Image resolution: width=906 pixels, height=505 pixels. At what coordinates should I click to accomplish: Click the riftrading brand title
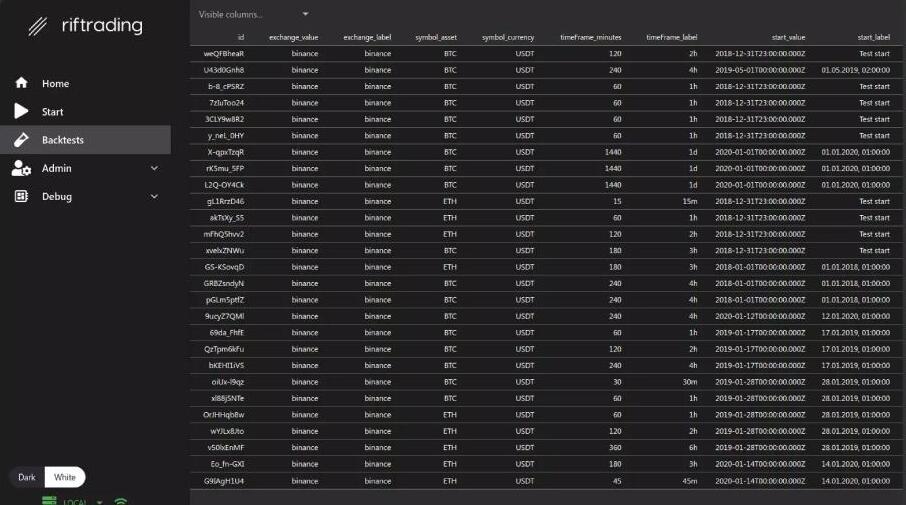pyautogui.click(x=102, y=25)
